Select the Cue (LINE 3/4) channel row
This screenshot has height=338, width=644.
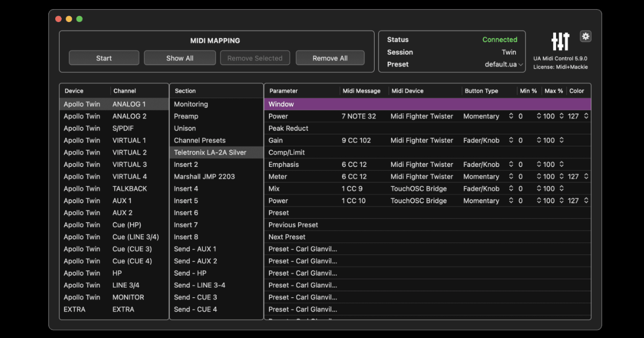(x=114, y=237)
